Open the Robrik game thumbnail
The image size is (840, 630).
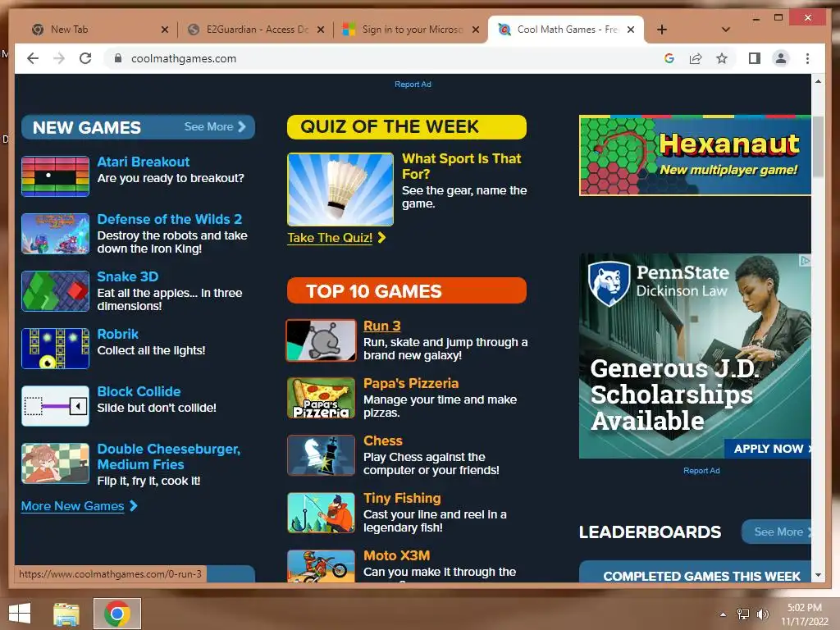pos(55,348)
